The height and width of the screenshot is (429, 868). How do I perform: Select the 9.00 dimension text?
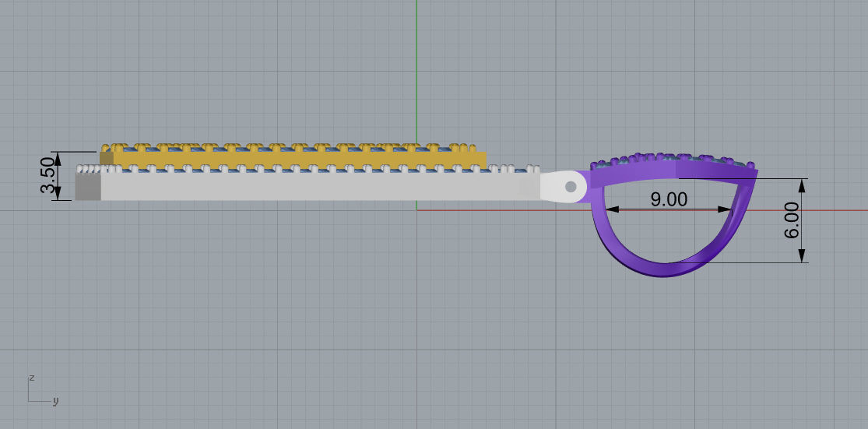669,199
